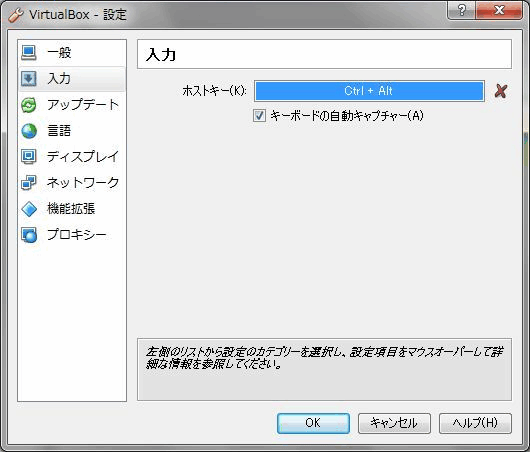Switch to ディスプレイ settings page
The height and width of the screenshot is (452, 530).
[x=83, y=157]
